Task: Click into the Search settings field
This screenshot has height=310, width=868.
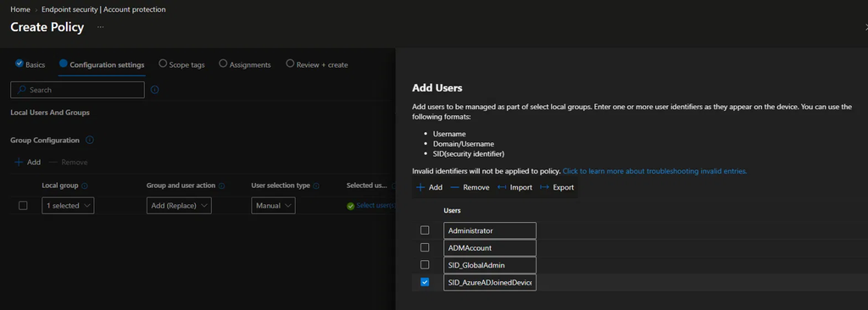Action: coord(77,90)
